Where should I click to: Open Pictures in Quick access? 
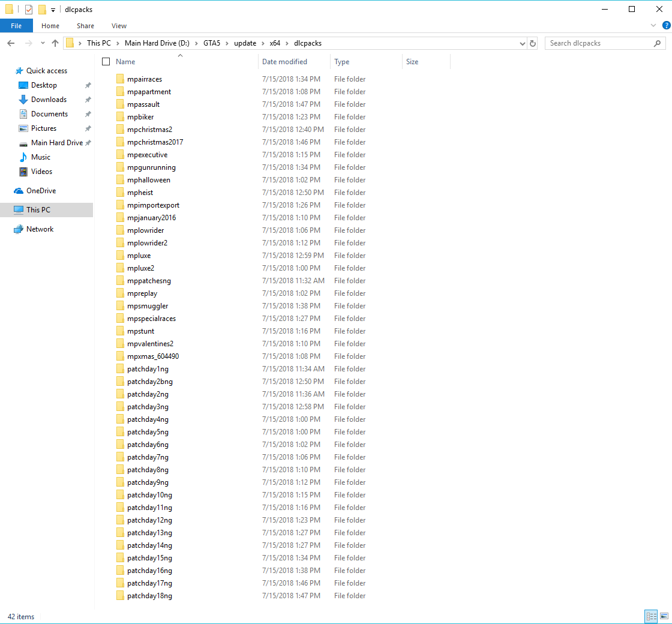click(44, 128)
